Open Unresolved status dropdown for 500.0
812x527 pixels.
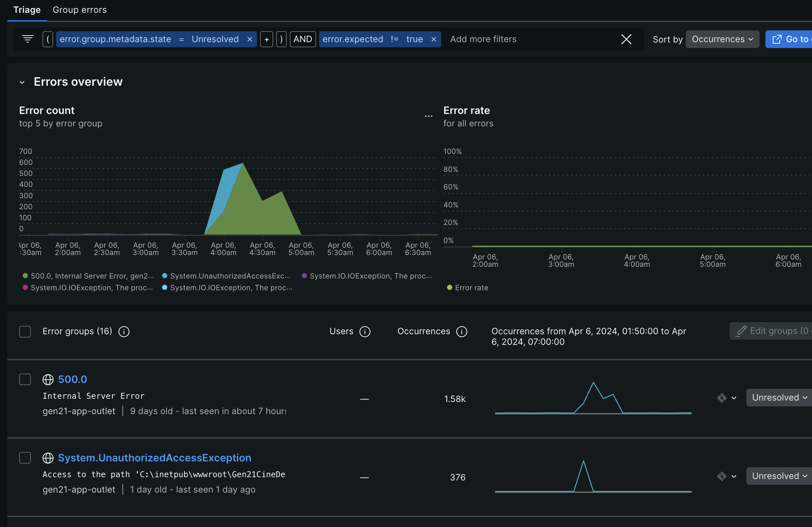tap(779, 398)
